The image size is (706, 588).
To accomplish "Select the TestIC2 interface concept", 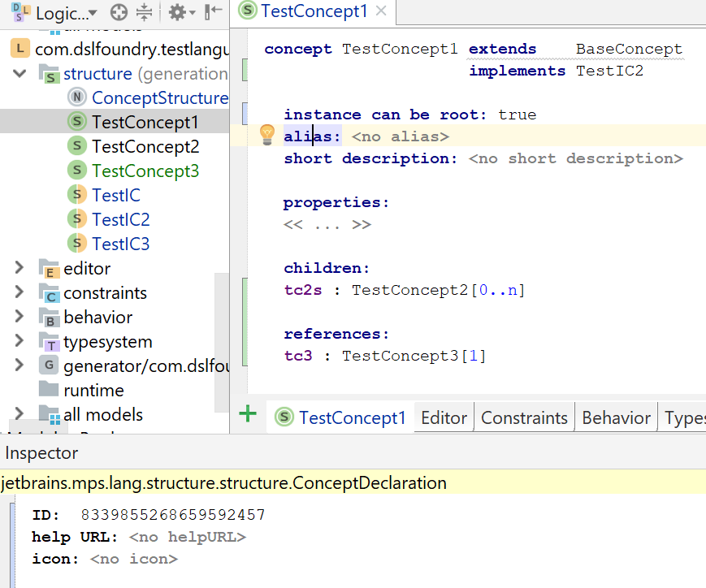I will (120, 220).
